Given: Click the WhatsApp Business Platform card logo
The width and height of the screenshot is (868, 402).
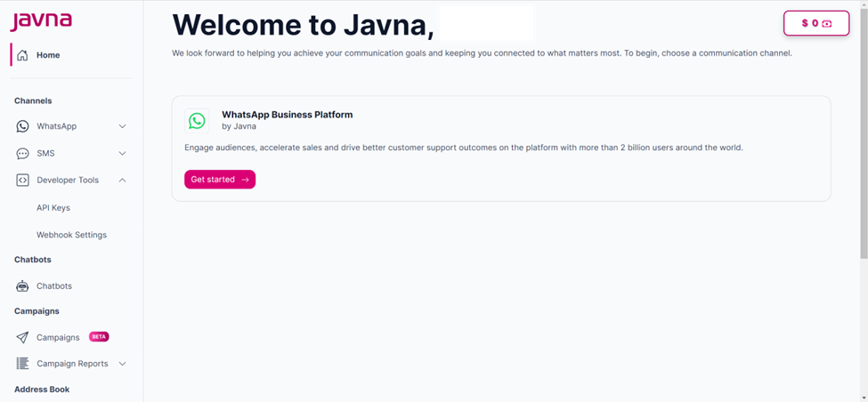Looking at the screenshot, I should tap(197, 121).
